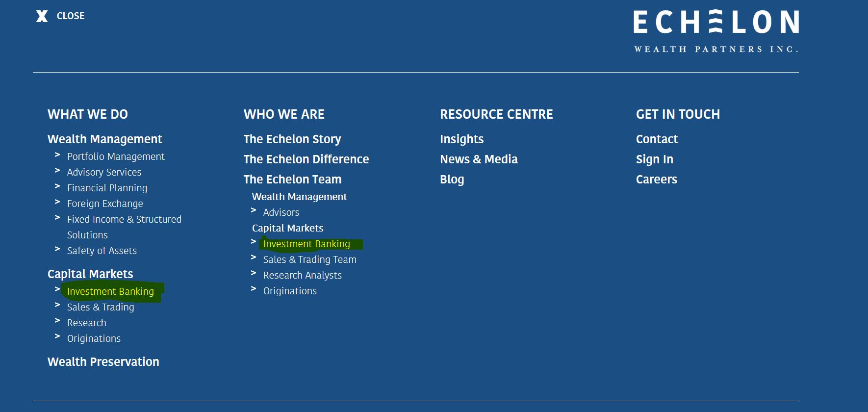Visit the Careers page
This screenshot has width=868, height=412.
[x=657, y=180]
